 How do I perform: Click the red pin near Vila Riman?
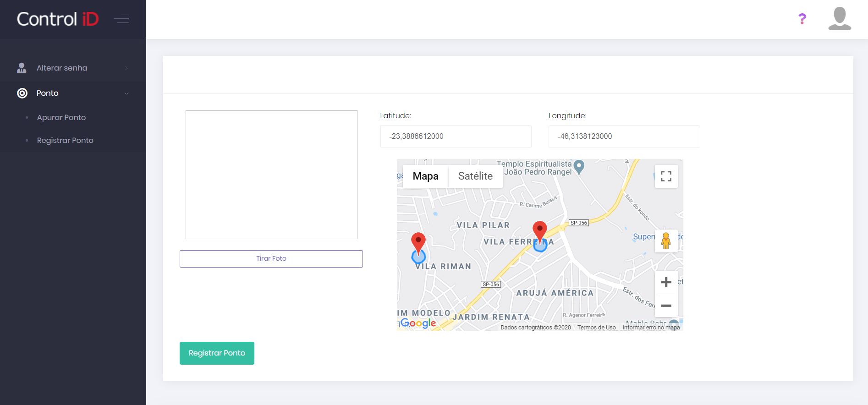tap(418, 243)
